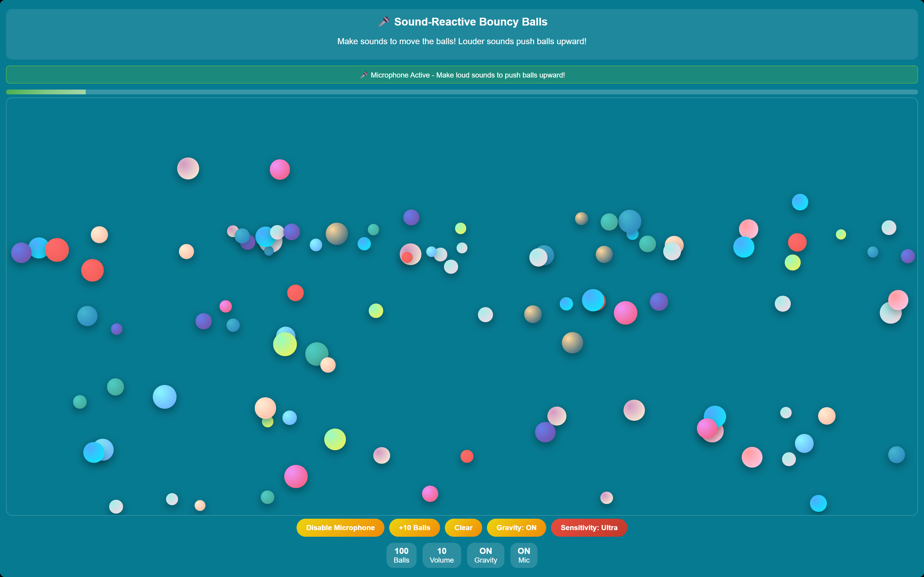Click the highest cyan ball at upper right
This screenshot has width=924, height=577.
point(800,202)
